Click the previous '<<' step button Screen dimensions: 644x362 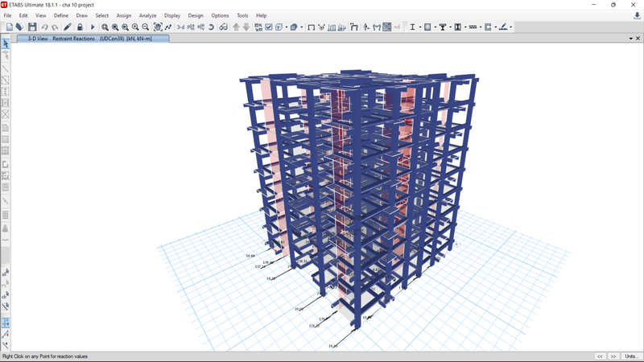(x=600, y=356)
